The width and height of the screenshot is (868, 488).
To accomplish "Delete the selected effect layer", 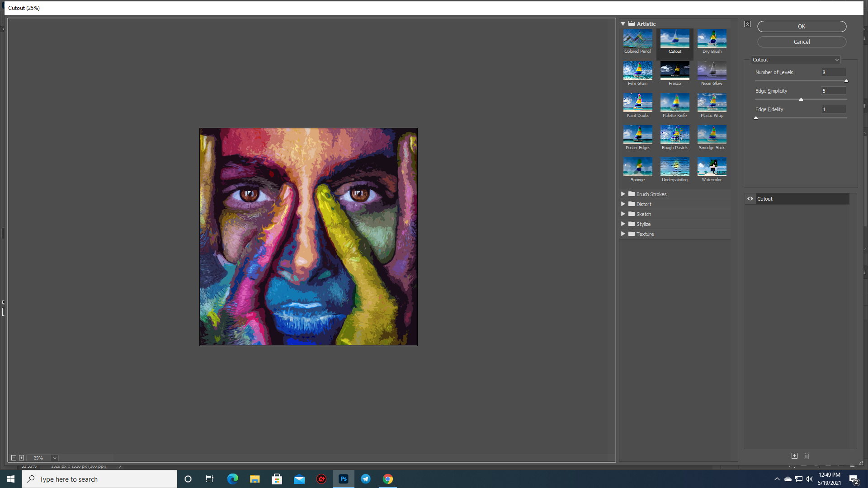I will coord(806,456).
